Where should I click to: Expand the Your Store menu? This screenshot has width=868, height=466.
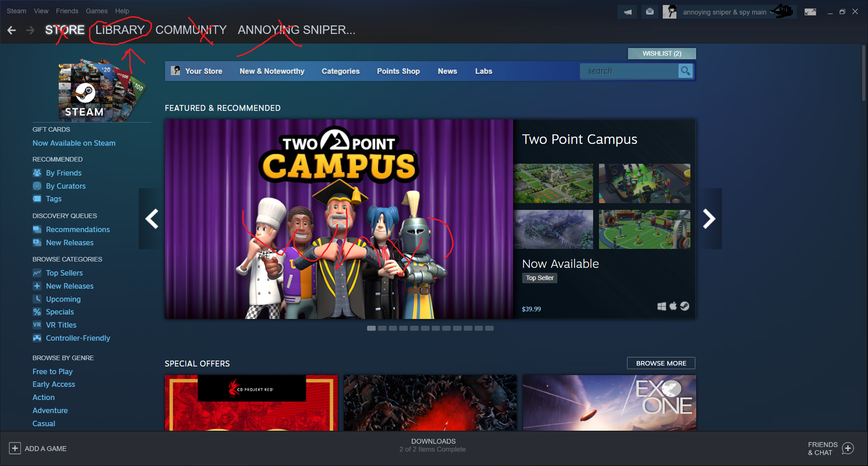pos(203,71)
